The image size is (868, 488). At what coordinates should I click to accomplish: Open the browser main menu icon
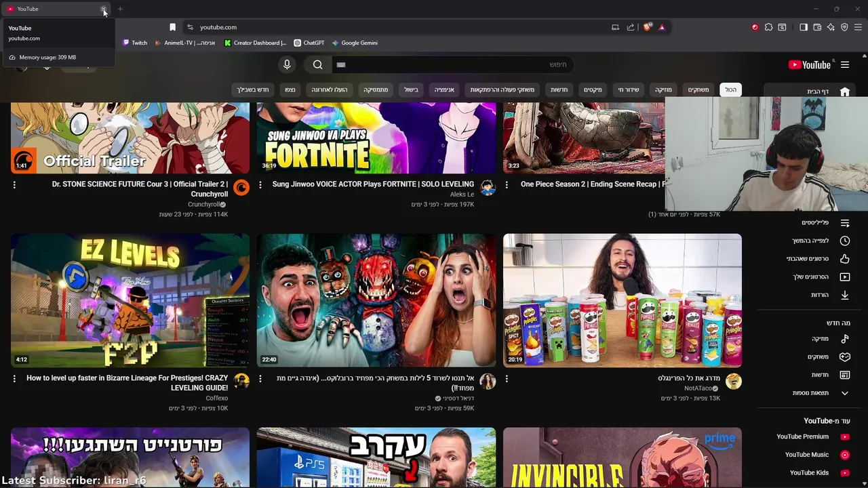point(859,27)
